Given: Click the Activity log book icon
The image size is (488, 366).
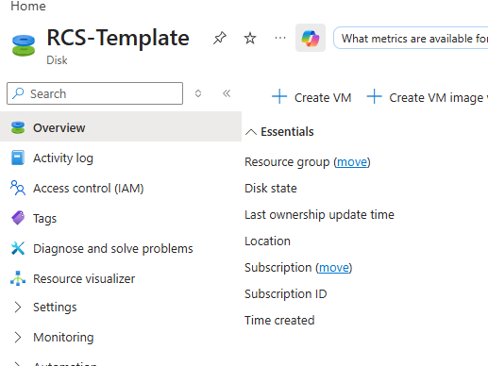Looking at the screenshot, I should 18,158.
